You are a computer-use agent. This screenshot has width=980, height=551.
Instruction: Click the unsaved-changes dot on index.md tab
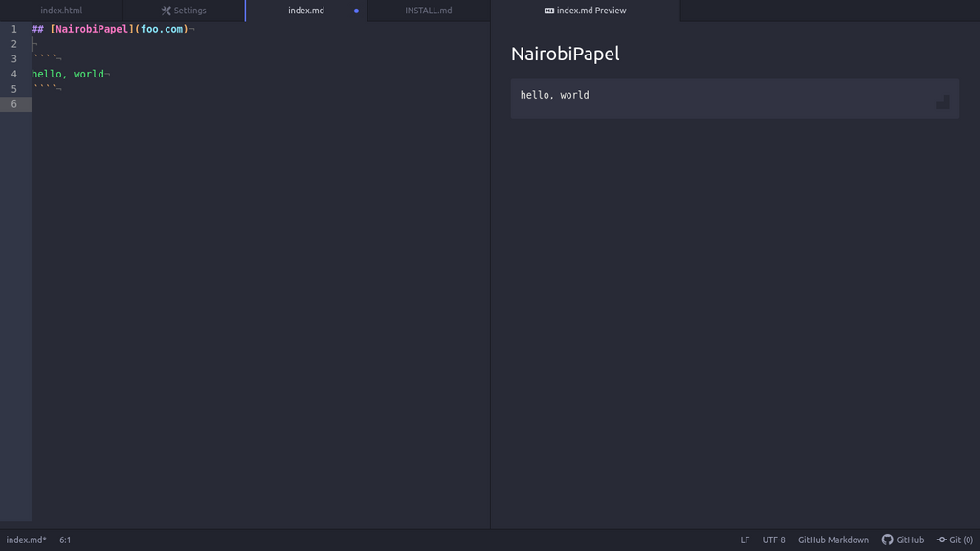[x=356, y=11]
